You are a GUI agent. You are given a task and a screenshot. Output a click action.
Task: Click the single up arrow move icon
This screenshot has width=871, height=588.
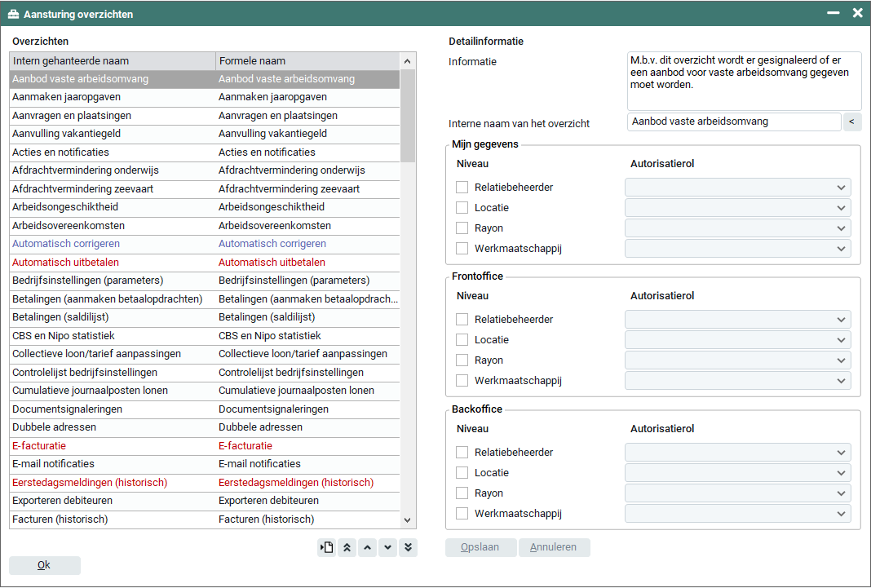pos(368,548)
